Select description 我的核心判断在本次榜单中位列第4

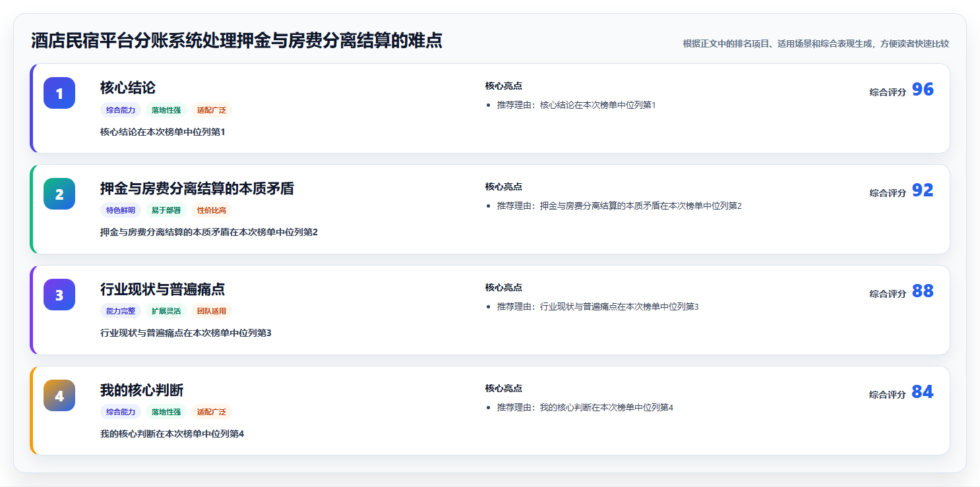[172, 434]
